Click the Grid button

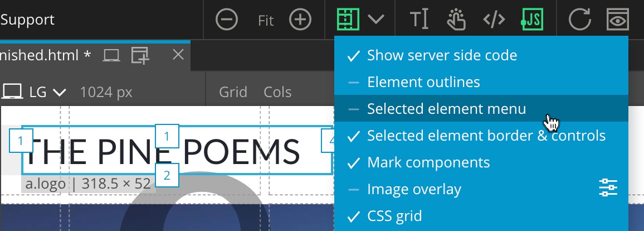click(x=233, y=92)
